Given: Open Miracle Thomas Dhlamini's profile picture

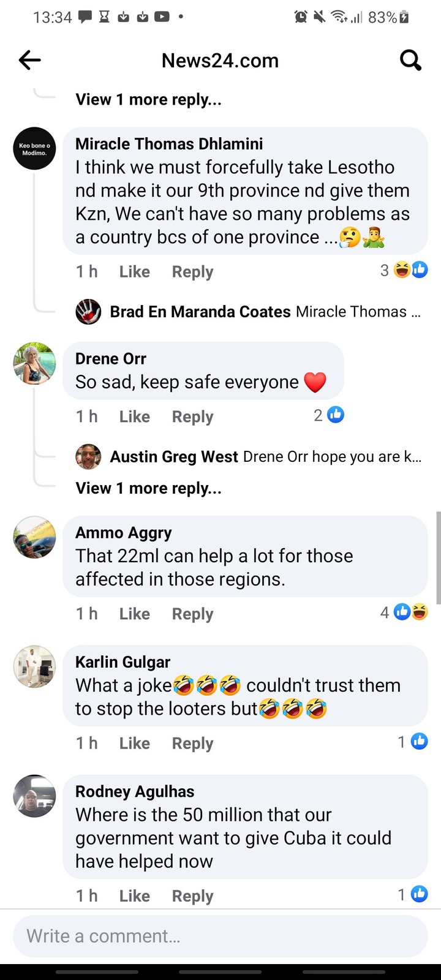Looking at the screenshot, I should 34,149.
